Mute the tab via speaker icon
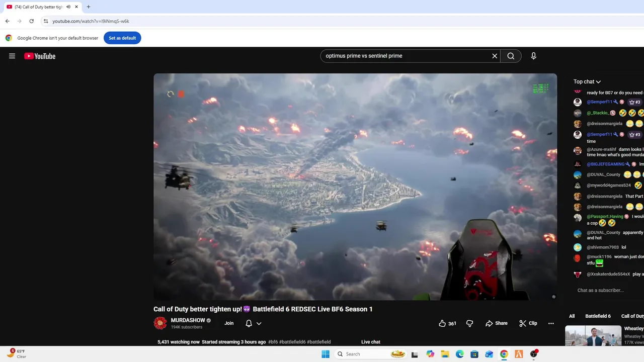This screenshot has width=644, height=362. (x=68, y=7)
